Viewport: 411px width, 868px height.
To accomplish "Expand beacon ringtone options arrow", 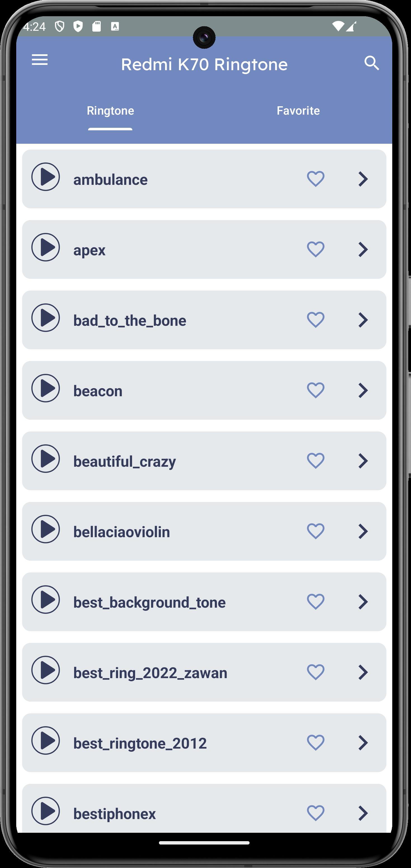I will (x=363, y=390).
